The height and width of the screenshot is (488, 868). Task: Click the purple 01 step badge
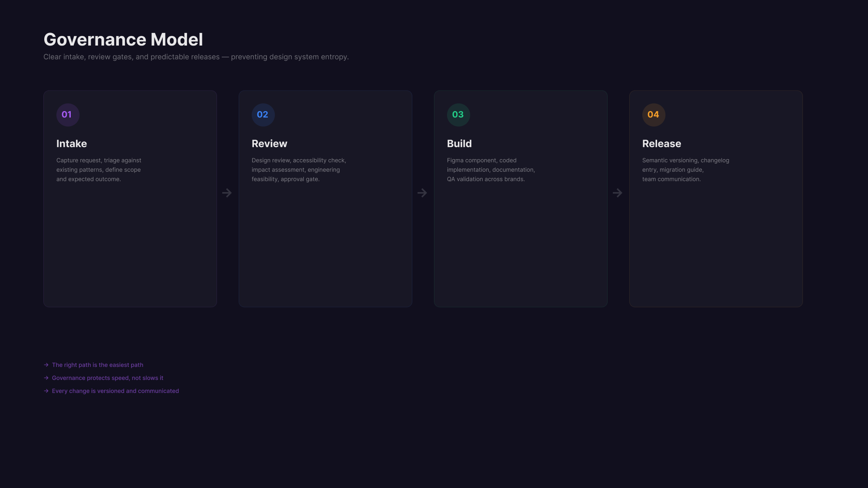(x=68, y=115)
